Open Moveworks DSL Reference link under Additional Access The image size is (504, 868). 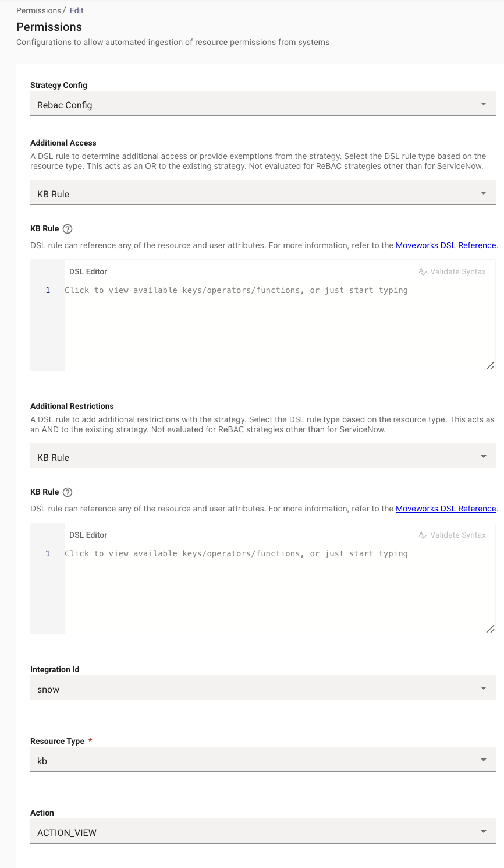click(446, 245)
